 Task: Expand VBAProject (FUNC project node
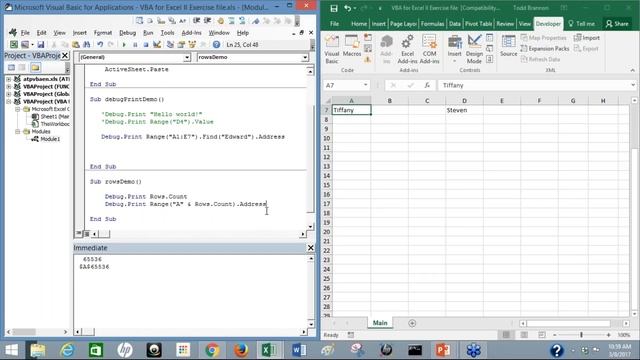click(9, 87)
